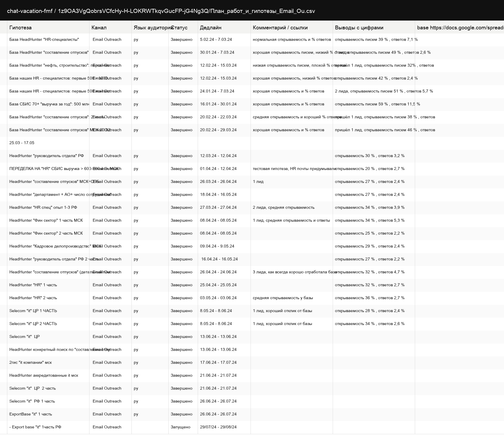Select ExportBase "it" 1 часть cell
Viewport: 504px width, 441px height.
(31, 414)
